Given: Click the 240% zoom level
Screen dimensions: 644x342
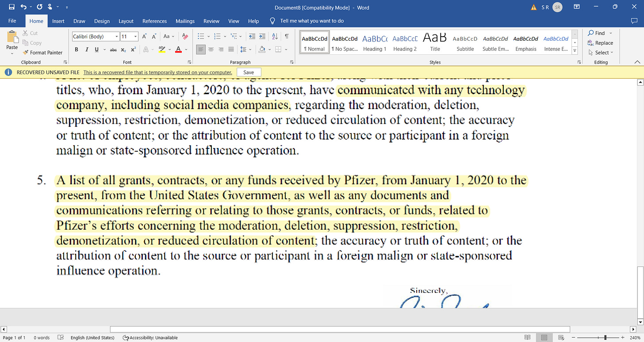Looking at the screenshot, I should click(634, 338).
